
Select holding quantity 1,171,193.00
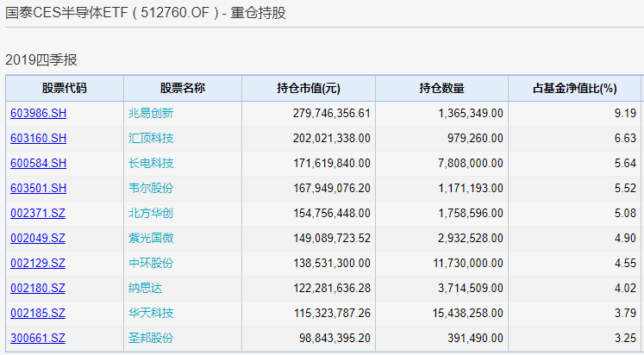471,189
